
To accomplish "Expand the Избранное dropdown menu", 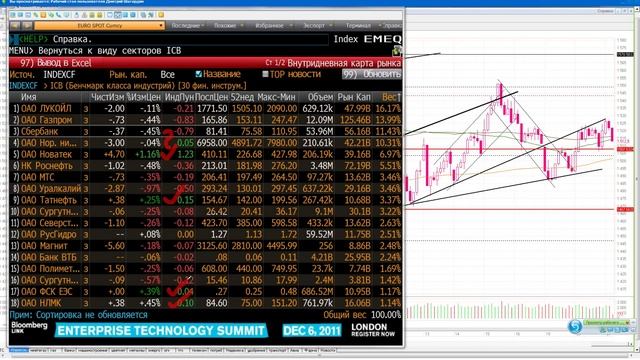I will [x=273, y=26].
